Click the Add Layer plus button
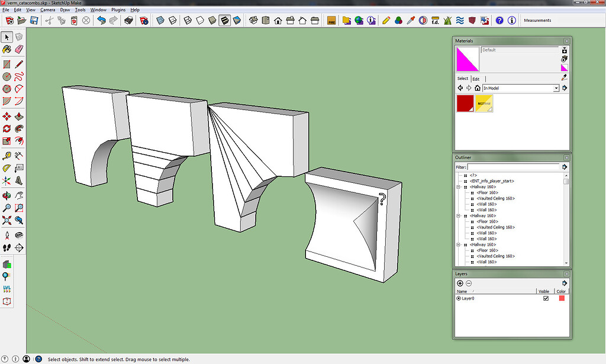The width and height of the screenshot is (606, 364). coord(460,284)
